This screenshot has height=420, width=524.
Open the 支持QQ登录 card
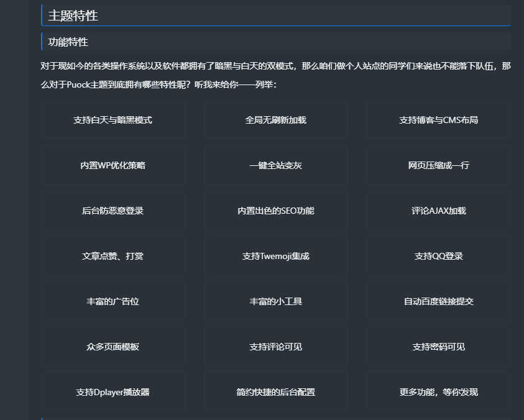pos(438,256)
